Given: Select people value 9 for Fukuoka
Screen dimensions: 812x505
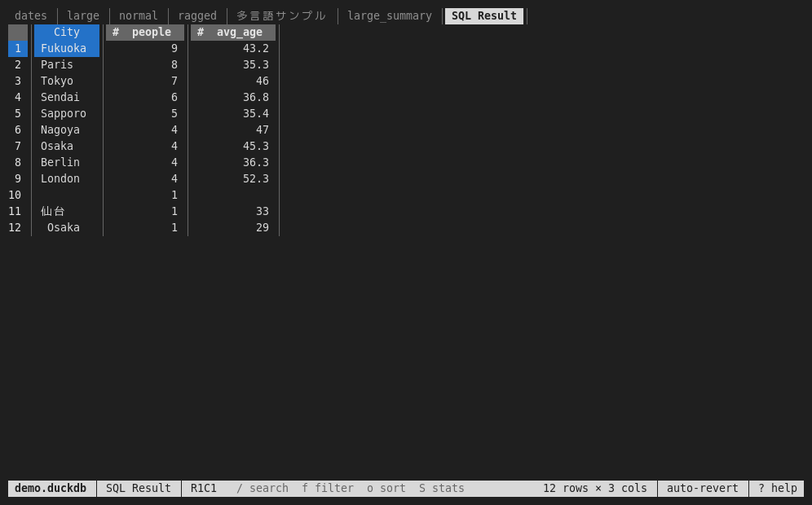Looking at the screenshot, I should (145, 49).
